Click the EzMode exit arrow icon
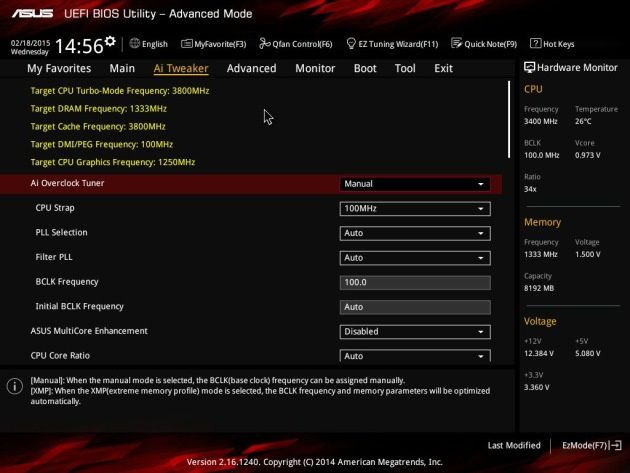 pyautogui.click(x=616, y=445)
